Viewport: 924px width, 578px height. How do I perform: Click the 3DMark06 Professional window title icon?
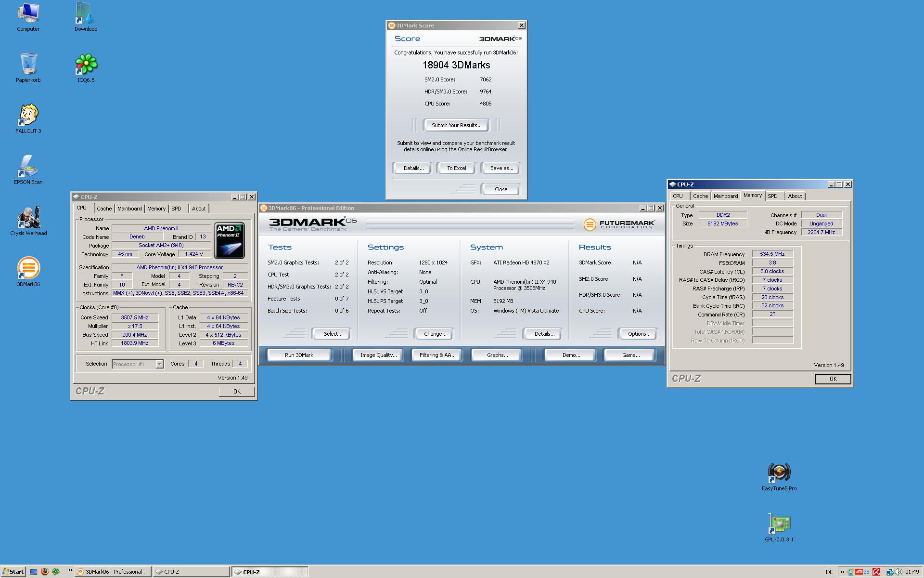[264, 208]
